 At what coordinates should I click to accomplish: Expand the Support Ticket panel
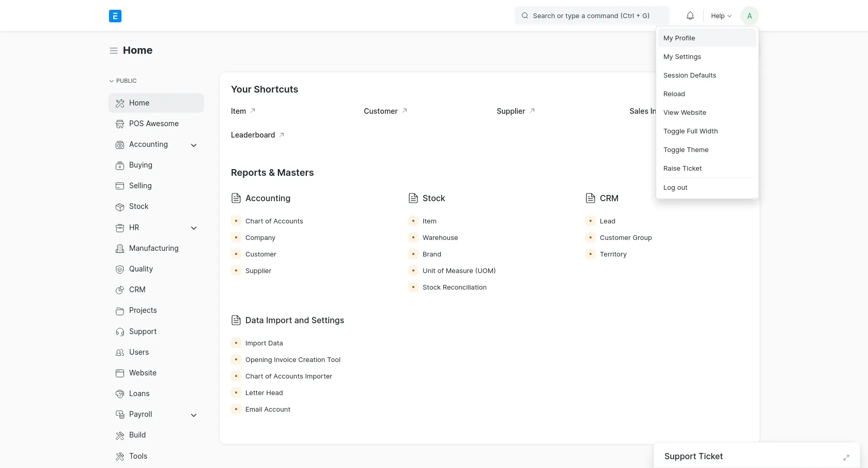846,458
